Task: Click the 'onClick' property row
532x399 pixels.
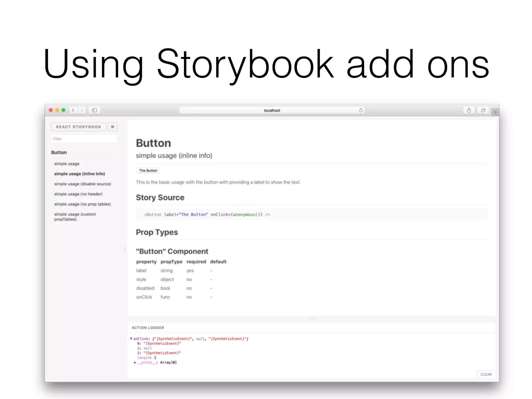Action: pyautogui.click(x=181, y=297)
